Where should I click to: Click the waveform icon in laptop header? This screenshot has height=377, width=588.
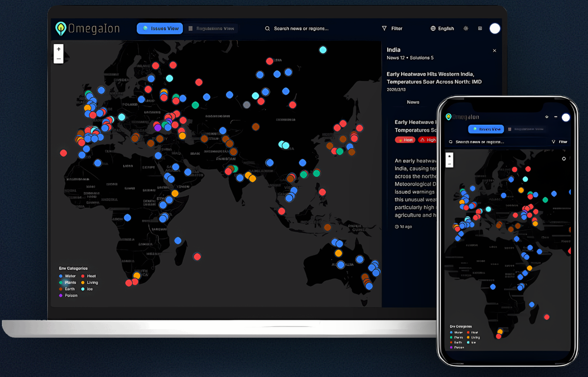466,29
